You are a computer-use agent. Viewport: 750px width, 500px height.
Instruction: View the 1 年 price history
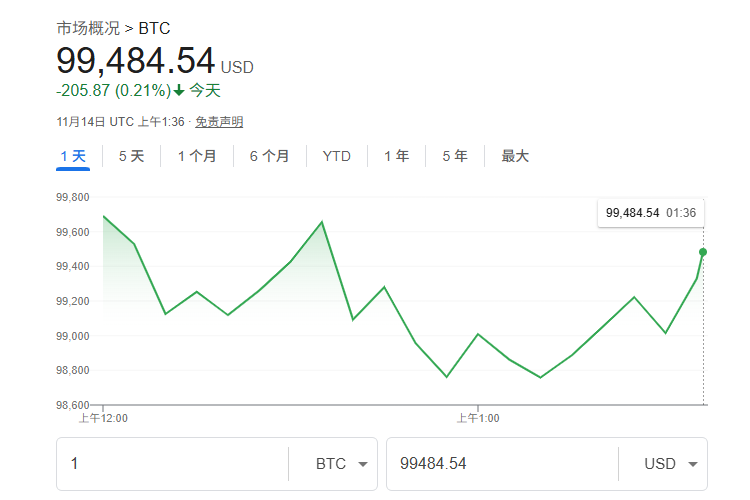(x=396, y=156)
